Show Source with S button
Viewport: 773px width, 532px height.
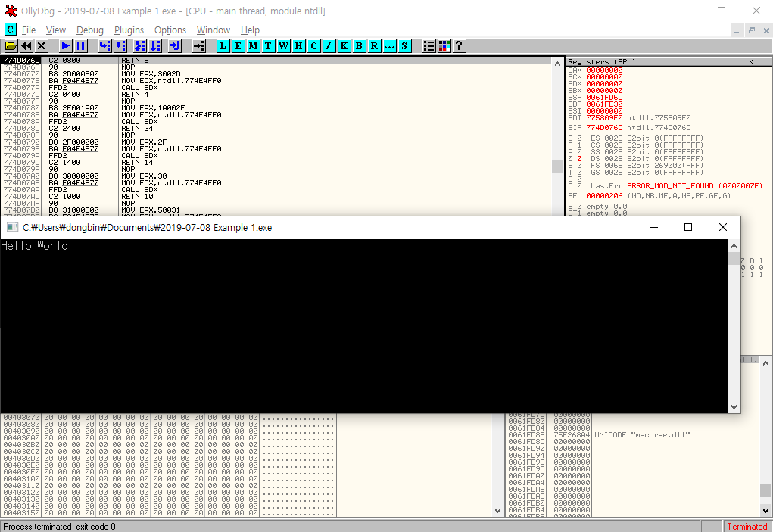(x=404, y=46)
